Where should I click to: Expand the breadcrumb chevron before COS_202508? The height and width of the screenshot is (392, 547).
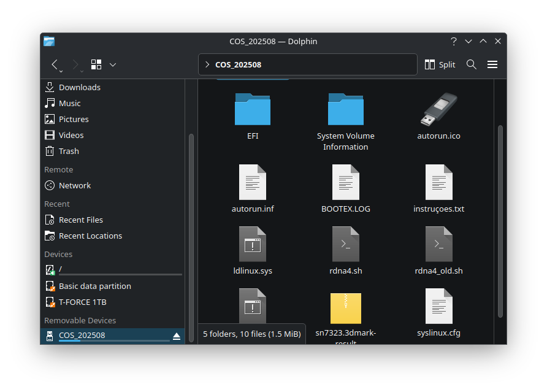click(207, 64)
